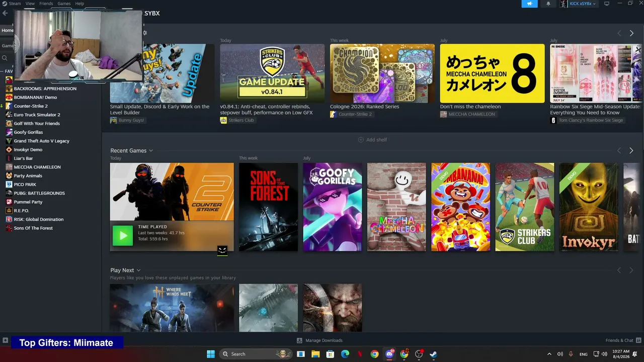Open Discord from the taskbar
The height and width of the screenshot is (362, 644).
click(x=389, y=354)
